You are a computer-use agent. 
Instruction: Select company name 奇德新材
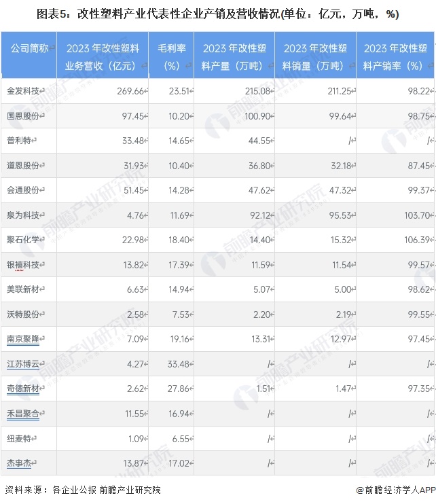[23, 389]
